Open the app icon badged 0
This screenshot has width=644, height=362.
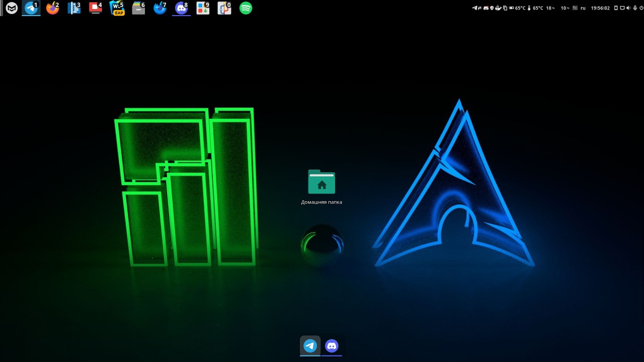tap(224, 8)
